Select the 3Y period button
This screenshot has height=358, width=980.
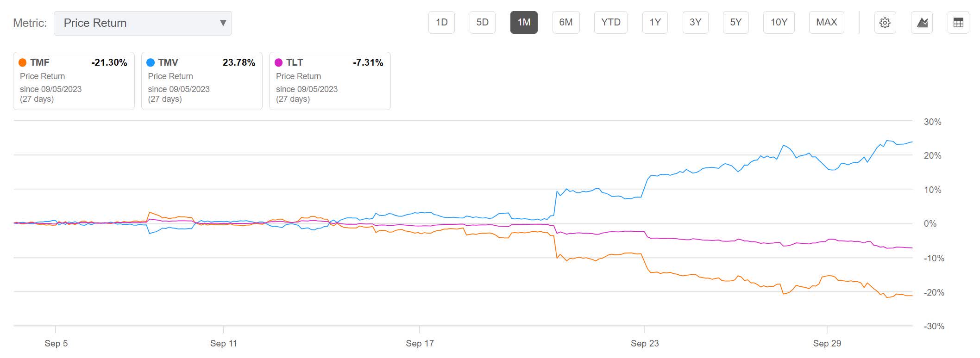point(695,22)
